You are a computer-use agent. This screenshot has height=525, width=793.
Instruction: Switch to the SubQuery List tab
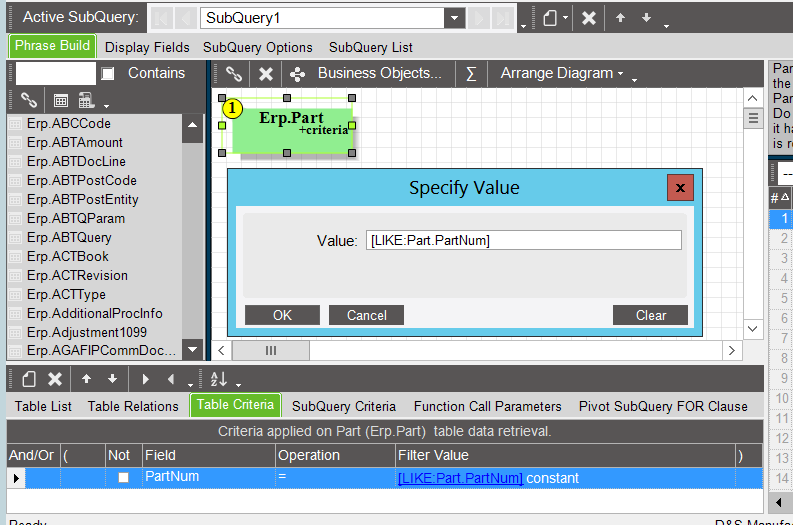(x=371, y=48)
